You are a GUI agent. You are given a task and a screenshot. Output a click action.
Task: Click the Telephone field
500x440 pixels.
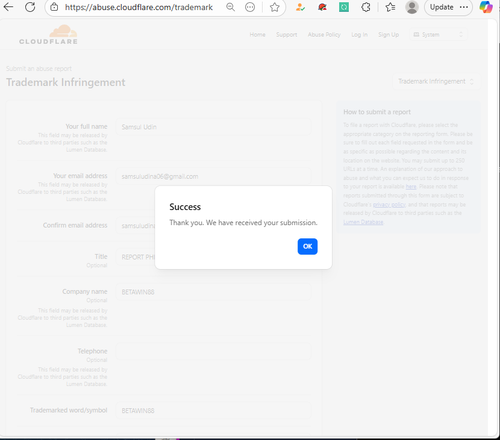[x=213, y=352]
